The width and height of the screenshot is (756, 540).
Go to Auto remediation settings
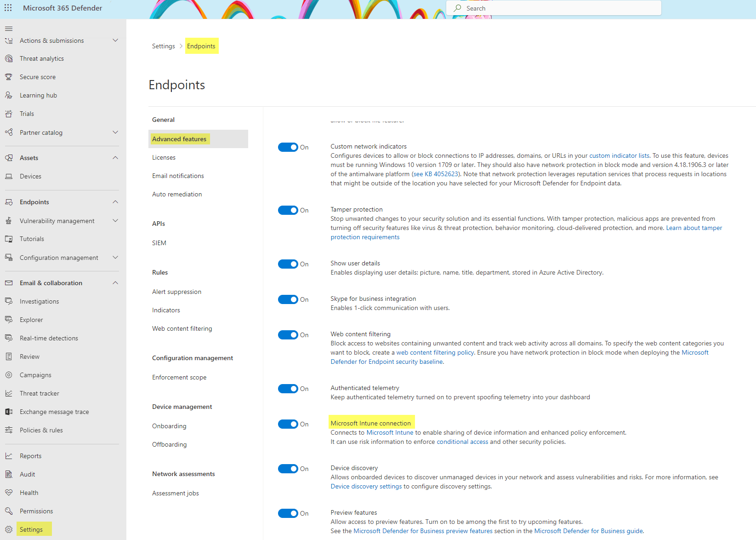click(x=177, y=194)
